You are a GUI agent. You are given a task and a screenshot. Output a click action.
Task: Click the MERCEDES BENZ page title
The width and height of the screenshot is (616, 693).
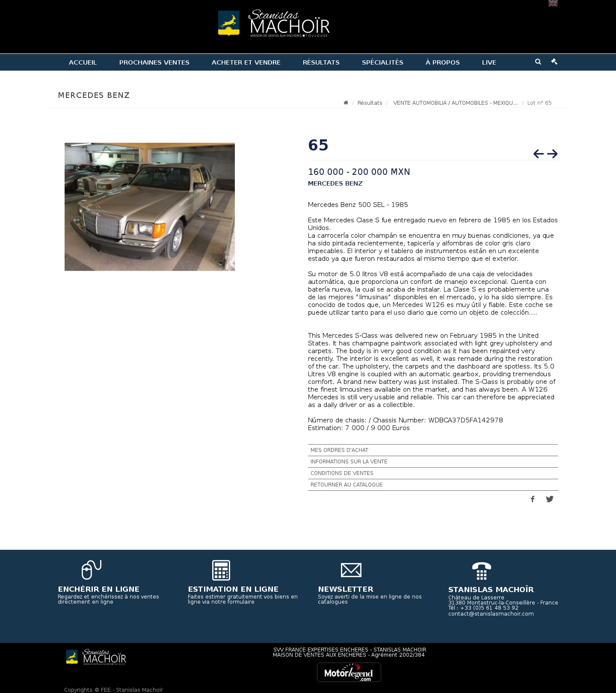coord(94,95)
